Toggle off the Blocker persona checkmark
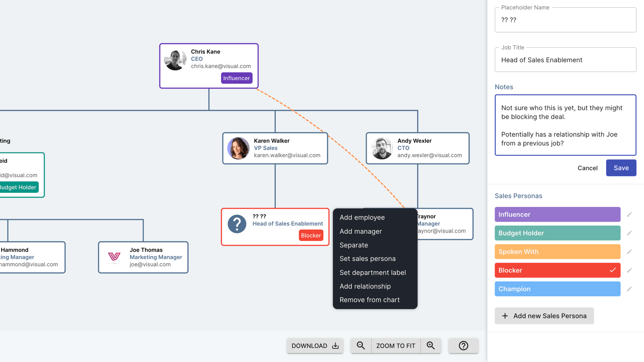This screenshot has width=644, height=362. pyautogui.click(x=612, y=270)
